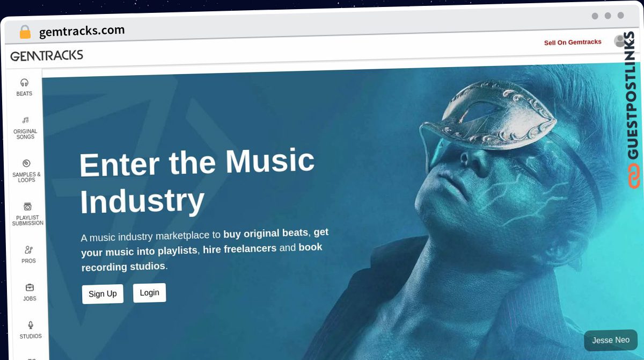644x360 pixels.
Task: Open the Sell On Gemtracks link
Action: point(573,42)
